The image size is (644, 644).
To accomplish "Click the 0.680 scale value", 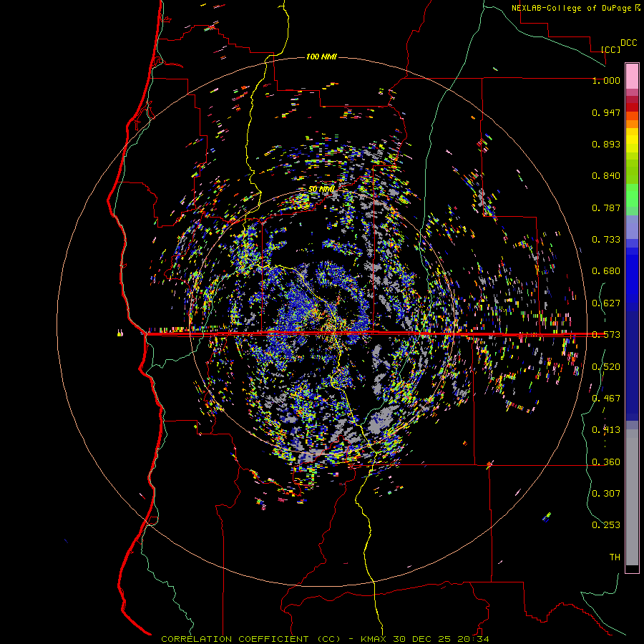I will tap(606, 271).
